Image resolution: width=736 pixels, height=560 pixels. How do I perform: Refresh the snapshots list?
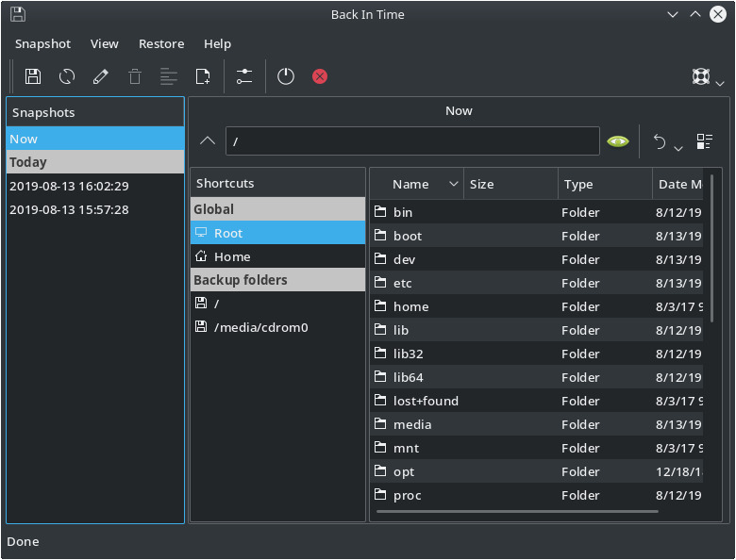click(x=67, y=76)
